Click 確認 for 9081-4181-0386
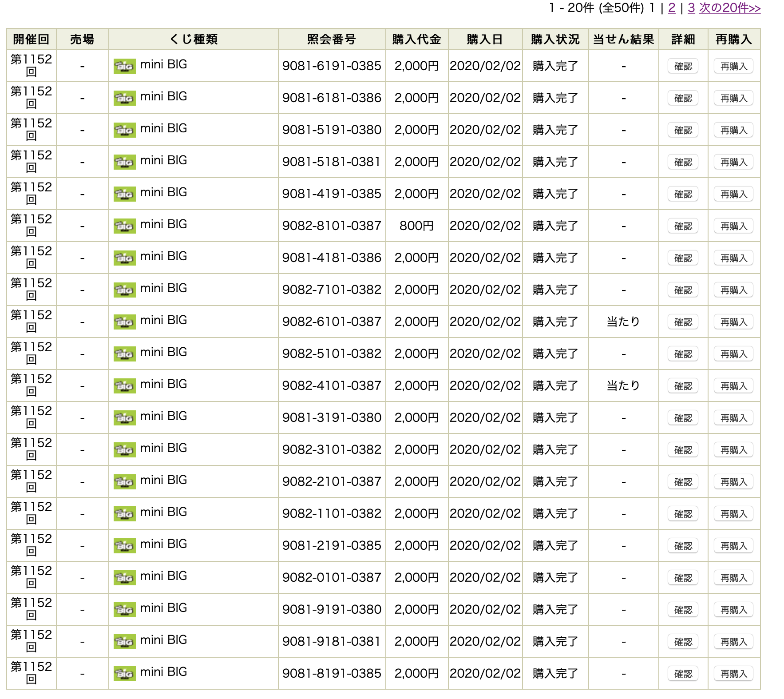784x699 pixels. [683, 258]
